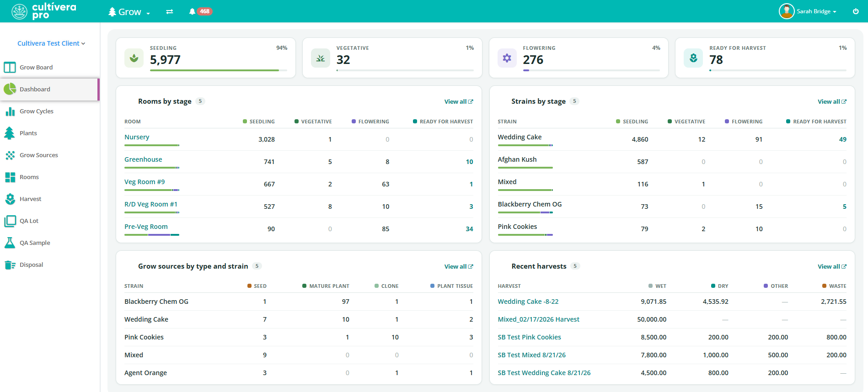Open Disposal bin icon in sidebar

pos(10,265)
